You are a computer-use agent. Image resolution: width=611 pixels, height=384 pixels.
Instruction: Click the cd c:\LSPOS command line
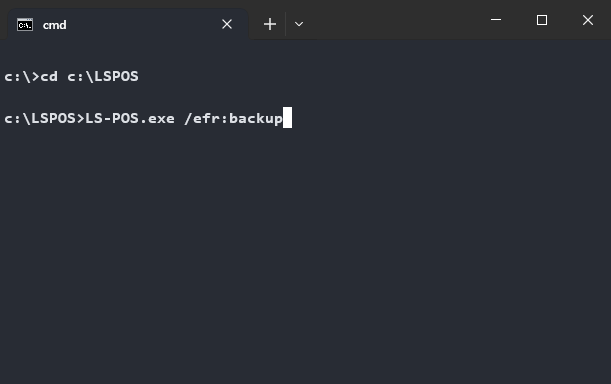tap(71, 76)
